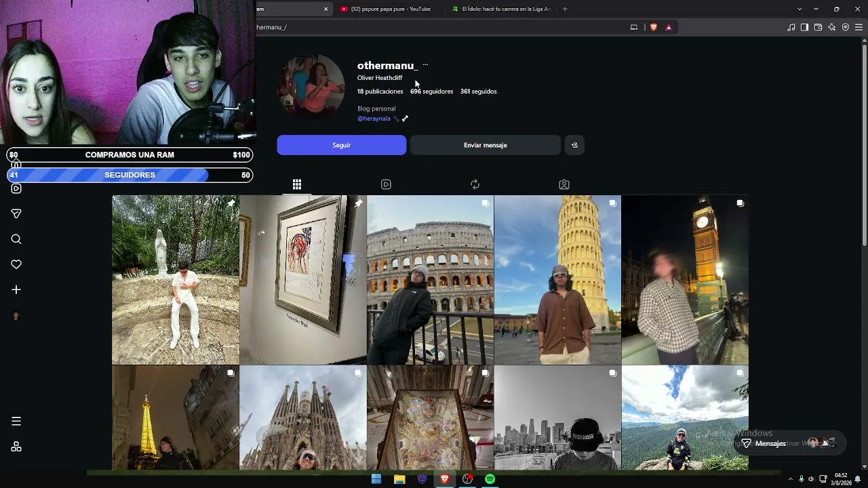Screen dimensions: 868x488
Task: Open the Brave browser main menu
Action: tap(859, 27)
